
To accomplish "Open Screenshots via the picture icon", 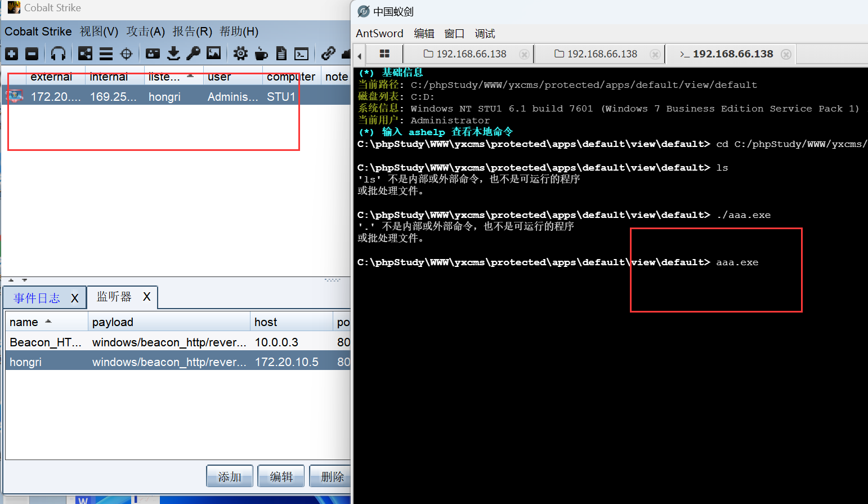I will tap(214, 54).
